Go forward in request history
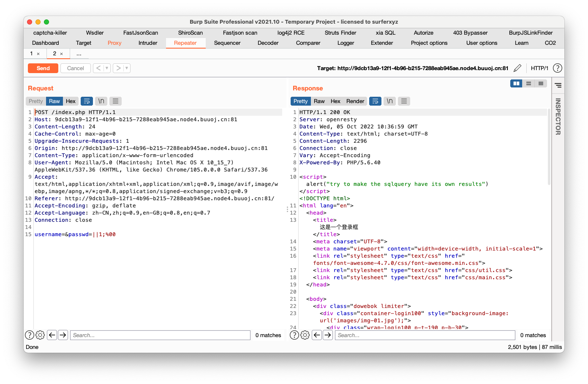Screen dimensions: 588x384 pos(118,68)
